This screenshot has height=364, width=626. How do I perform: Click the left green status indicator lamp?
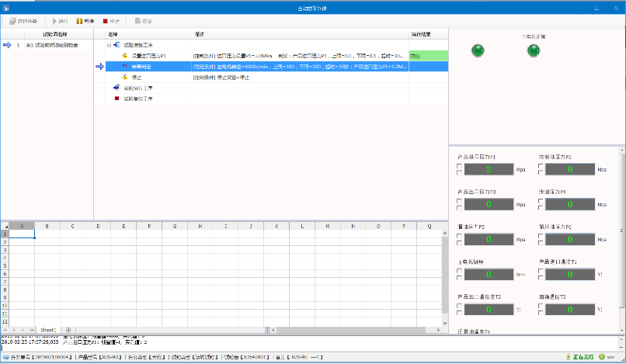[x=478, y=50]
